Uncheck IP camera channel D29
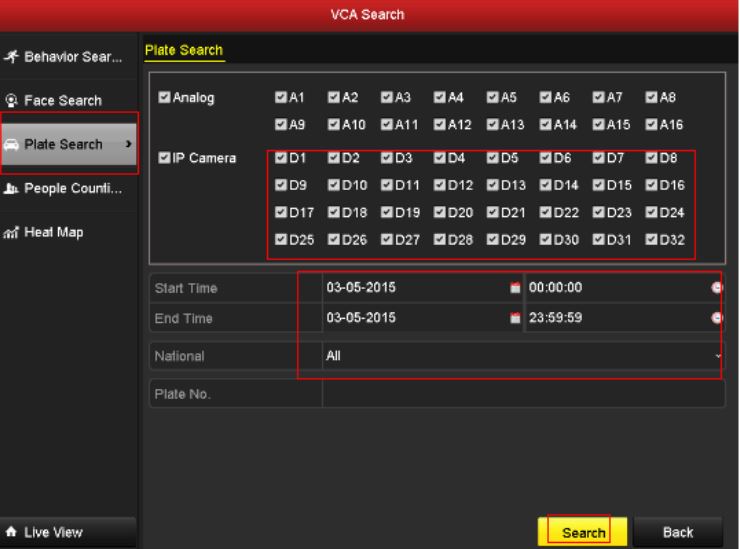Screen dimensions: 740x549 click(492, 240)
